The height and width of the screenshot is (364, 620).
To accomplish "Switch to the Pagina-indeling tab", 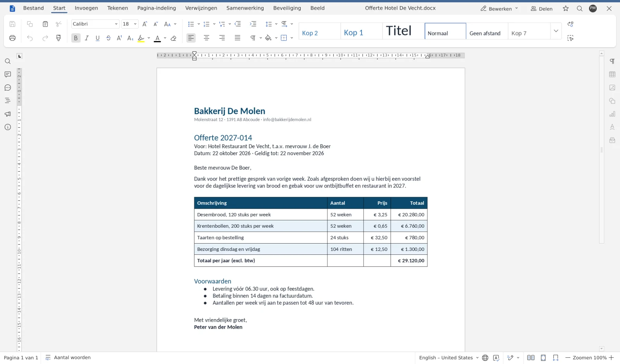I will pos(157,8).
